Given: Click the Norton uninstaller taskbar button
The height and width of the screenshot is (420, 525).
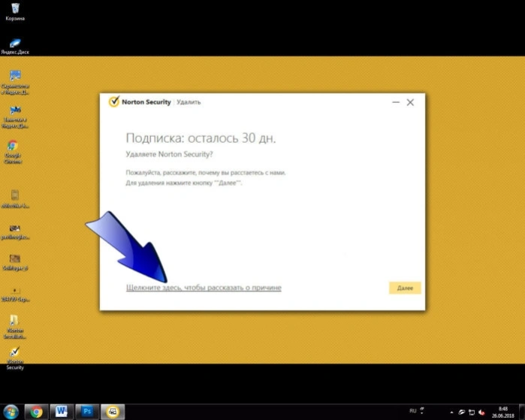Looking at the screenshot, I should 113,412.
